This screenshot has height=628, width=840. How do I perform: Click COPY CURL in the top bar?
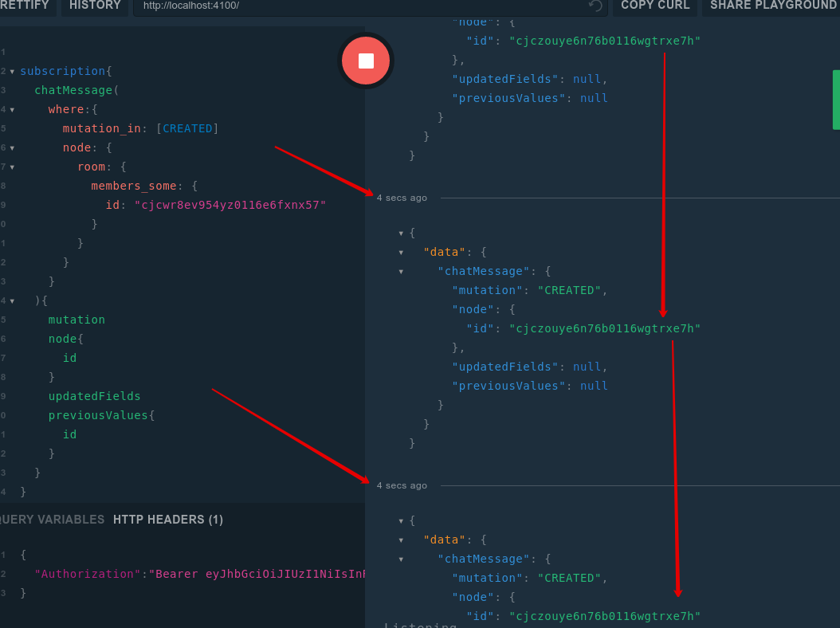click(x=654, y=6)
